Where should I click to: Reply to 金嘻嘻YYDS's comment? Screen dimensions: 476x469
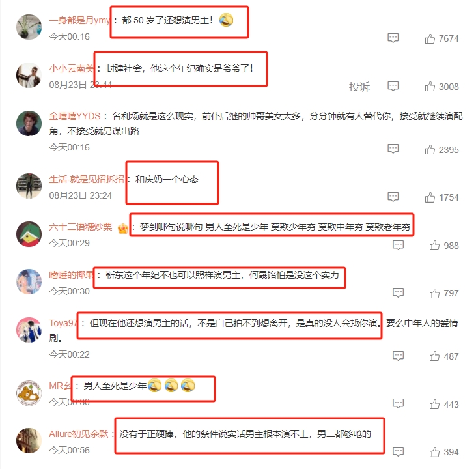coord(393,149)
